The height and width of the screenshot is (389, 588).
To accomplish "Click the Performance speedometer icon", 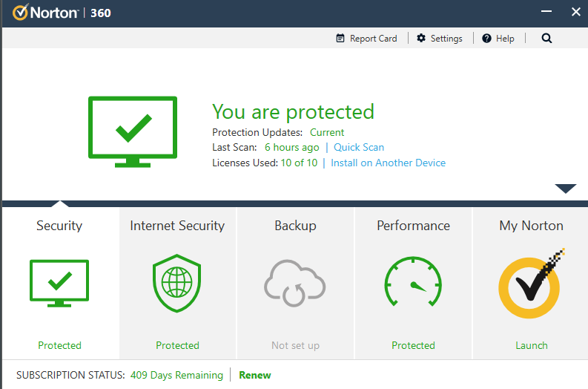I will [x=413, y=283].
